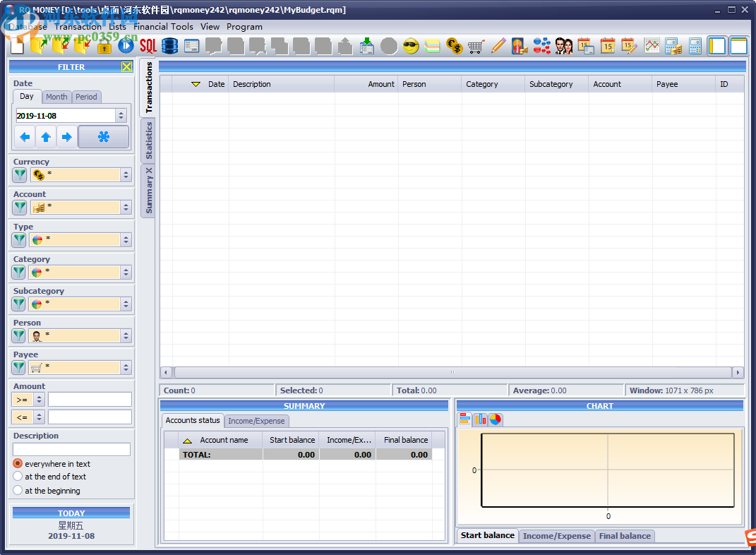Select "at the beginning" radio button

18,490
